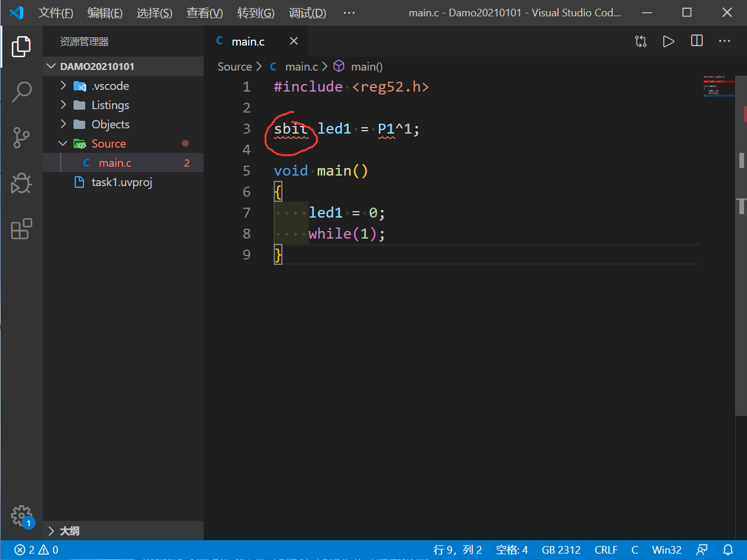Switch to the main.c editor tab
Screen dimensions: 747x560
point(248,41)
